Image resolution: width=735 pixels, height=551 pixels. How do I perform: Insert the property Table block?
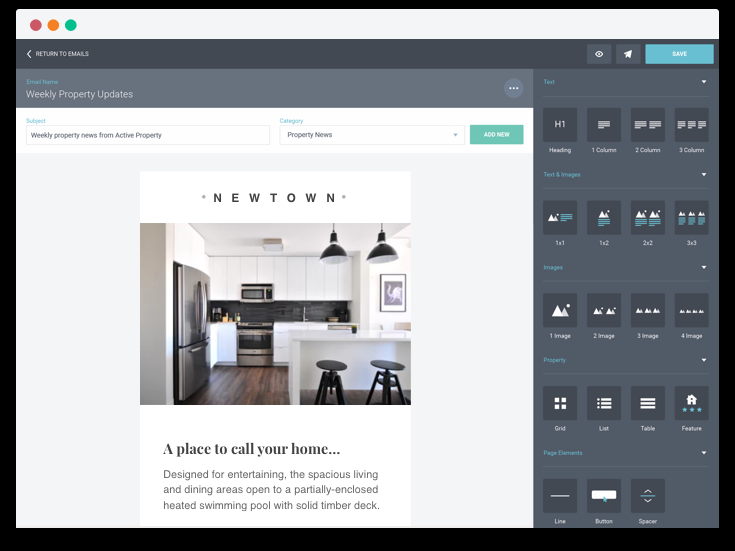(x=647, y=403)
